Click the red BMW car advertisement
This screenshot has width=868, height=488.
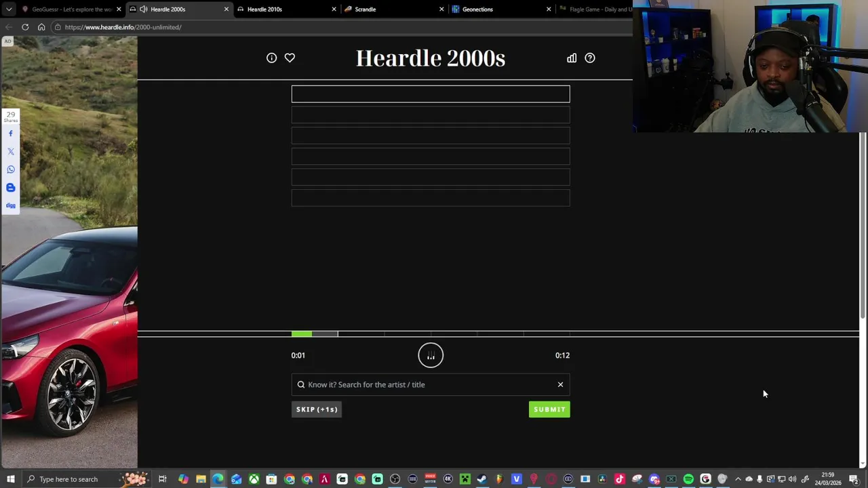pyautogui.click(x=68, y=252)
